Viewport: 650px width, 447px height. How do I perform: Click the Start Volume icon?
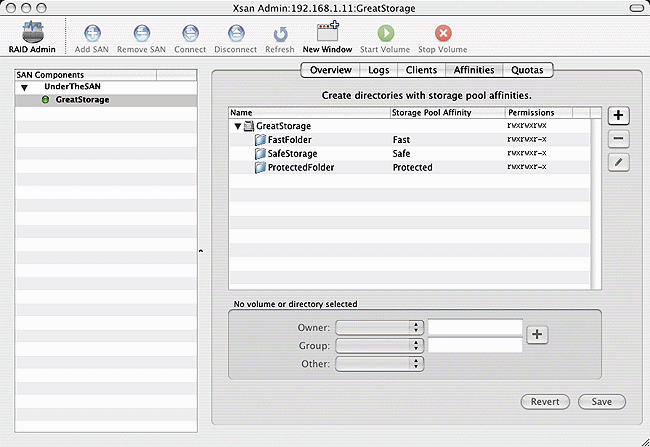386,33
